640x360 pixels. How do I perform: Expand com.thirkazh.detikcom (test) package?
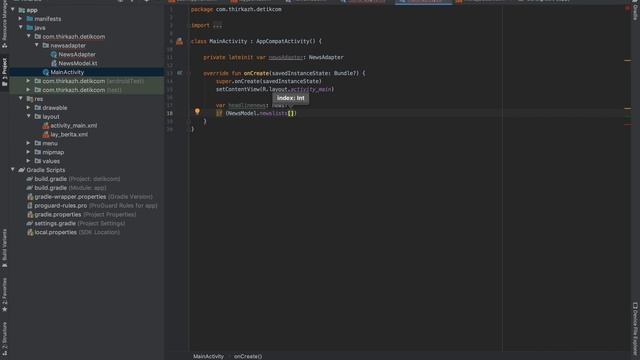pos(29,90)
